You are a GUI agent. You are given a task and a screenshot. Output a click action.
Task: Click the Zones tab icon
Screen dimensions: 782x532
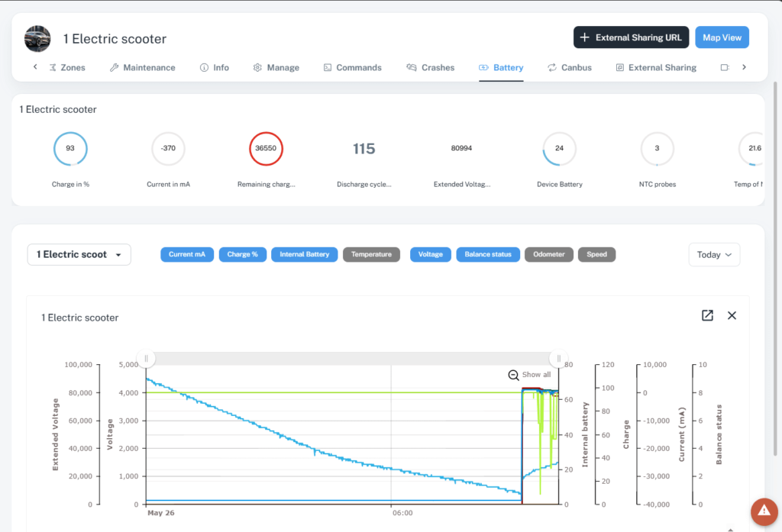coord(53,67)
